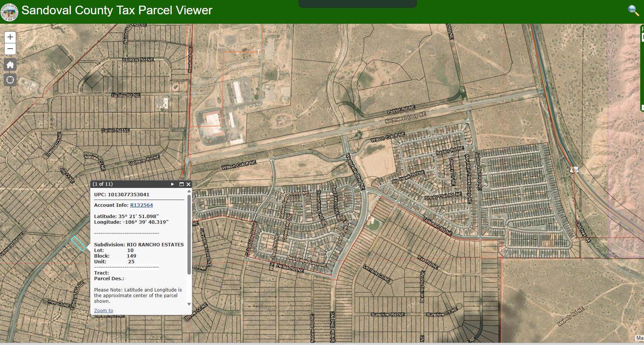Show next feature in parcel popup
Screen dimensions: 644x345
tap(173, 184)
